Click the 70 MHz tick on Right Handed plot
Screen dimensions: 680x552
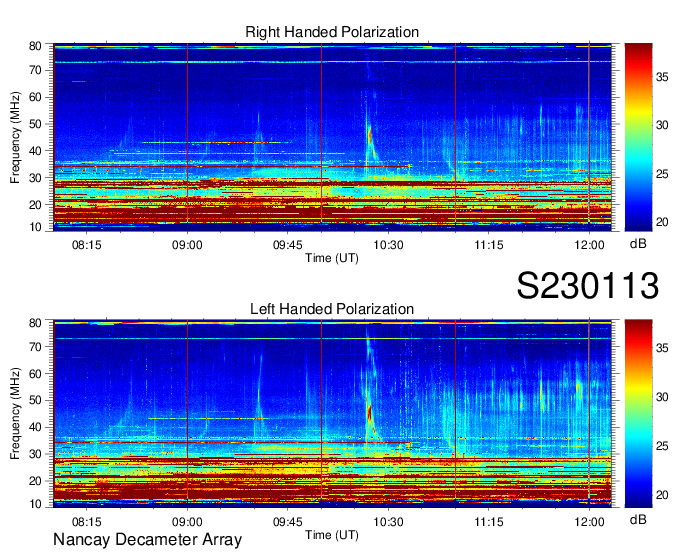pos(35,70)
